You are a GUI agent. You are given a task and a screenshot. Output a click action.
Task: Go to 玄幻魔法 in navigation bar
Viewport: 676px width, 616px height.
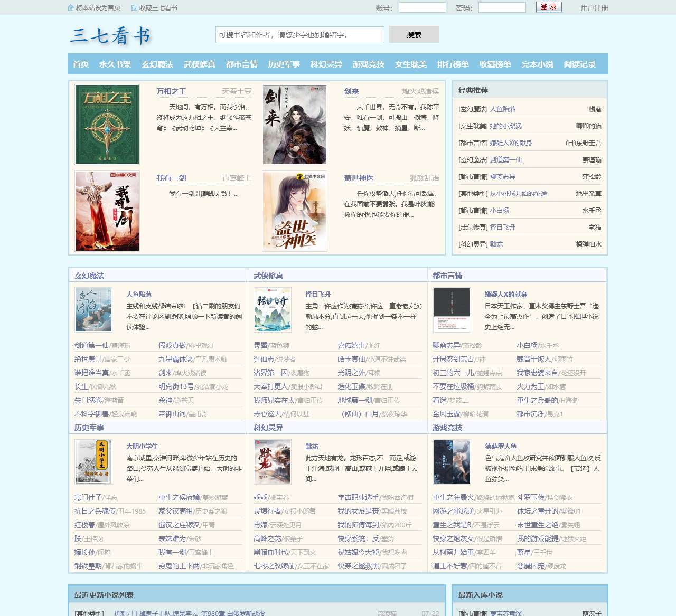point(157,64)
